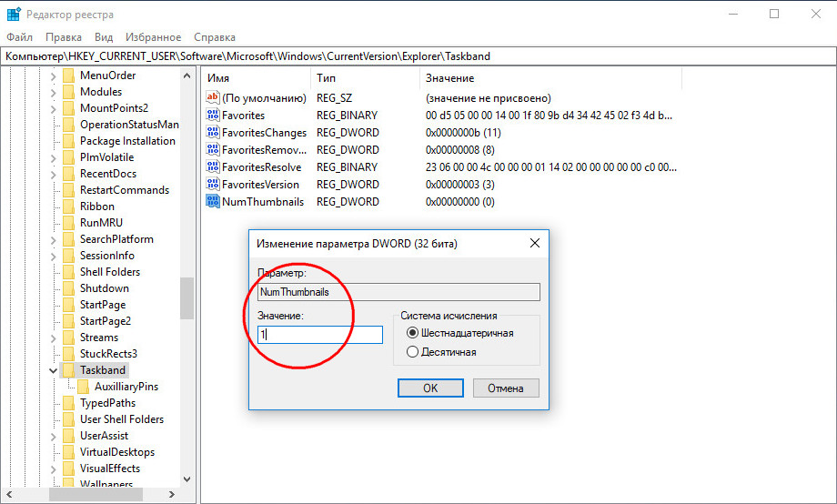Expand the UserAssist tree node
The image size is (837, 504).
coord(53,436)
